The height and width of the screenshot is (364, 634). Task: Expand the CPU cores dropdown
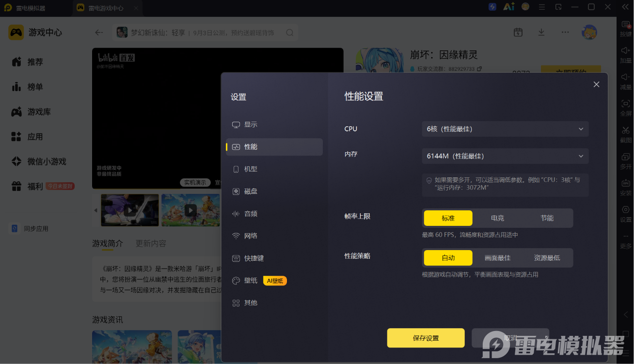505,129
